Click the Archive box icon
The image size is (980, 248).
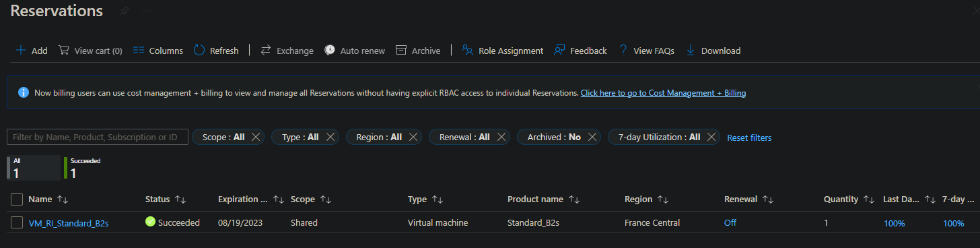click(x=401, y=51)
